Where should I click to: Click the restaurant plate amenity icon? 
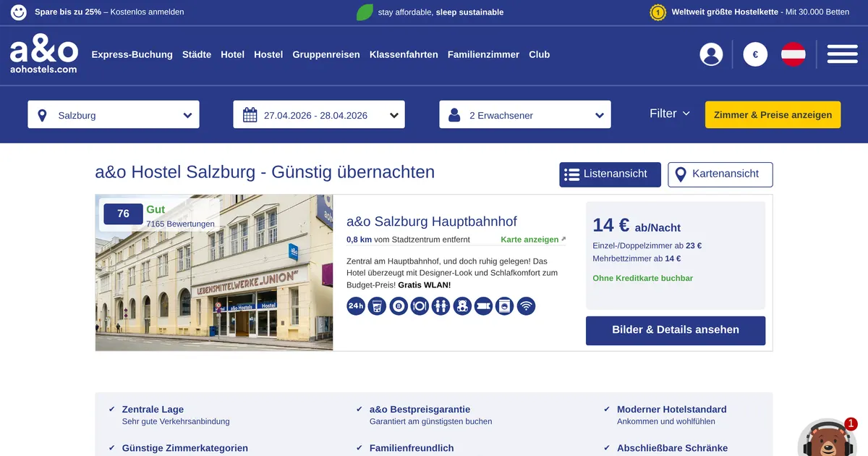420,306
